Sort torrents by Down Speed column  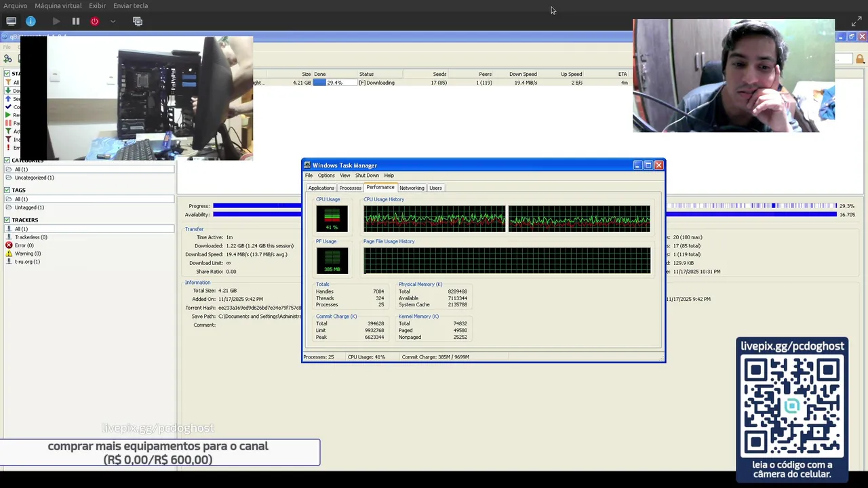tap(523, 74)
